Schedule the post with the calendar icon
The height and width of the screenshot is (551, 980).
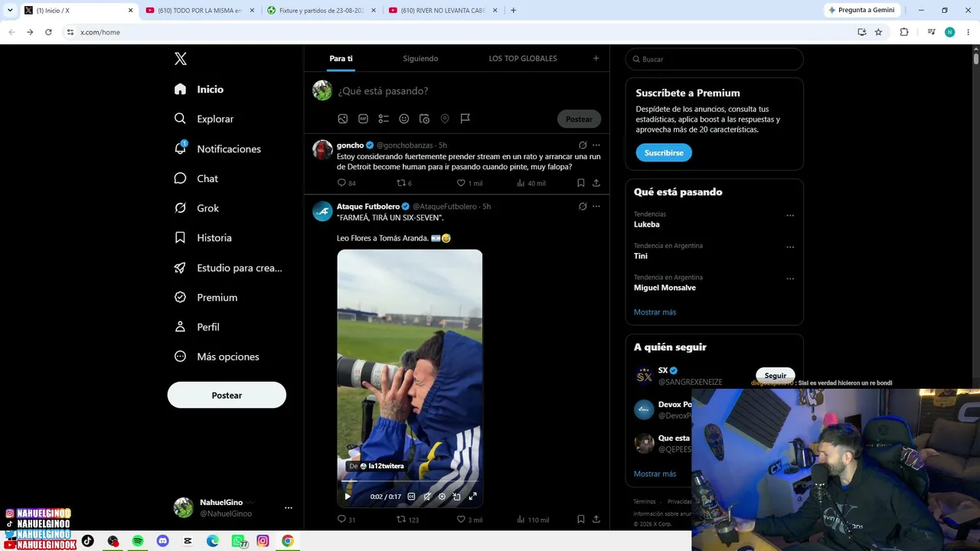coord(424,119)
